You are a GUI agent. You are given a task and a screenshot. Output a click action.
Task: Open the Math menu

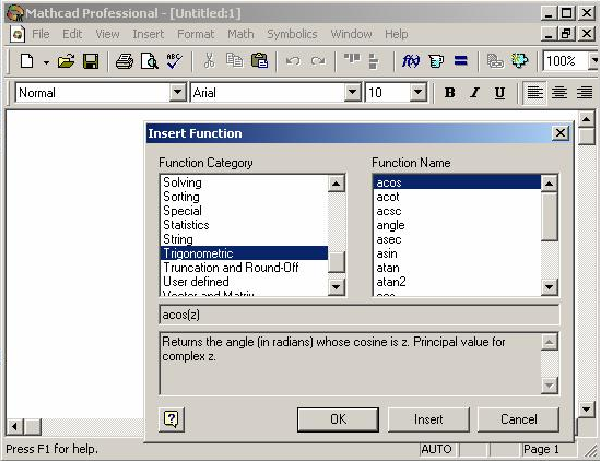pyautogui.click(x=241, y=34)
